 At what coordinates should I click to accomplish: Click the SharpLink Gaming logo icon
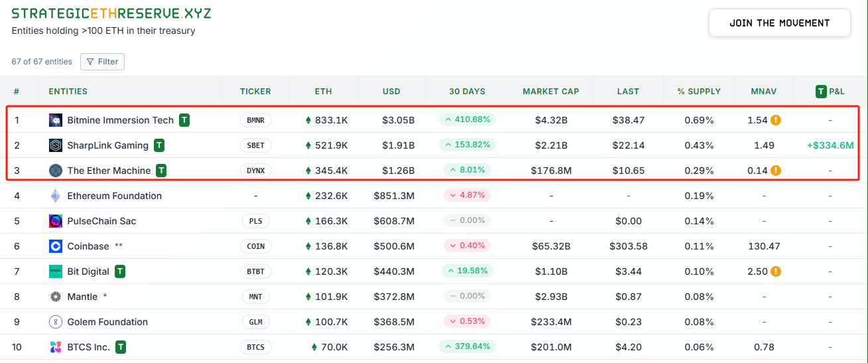(56, 145)
